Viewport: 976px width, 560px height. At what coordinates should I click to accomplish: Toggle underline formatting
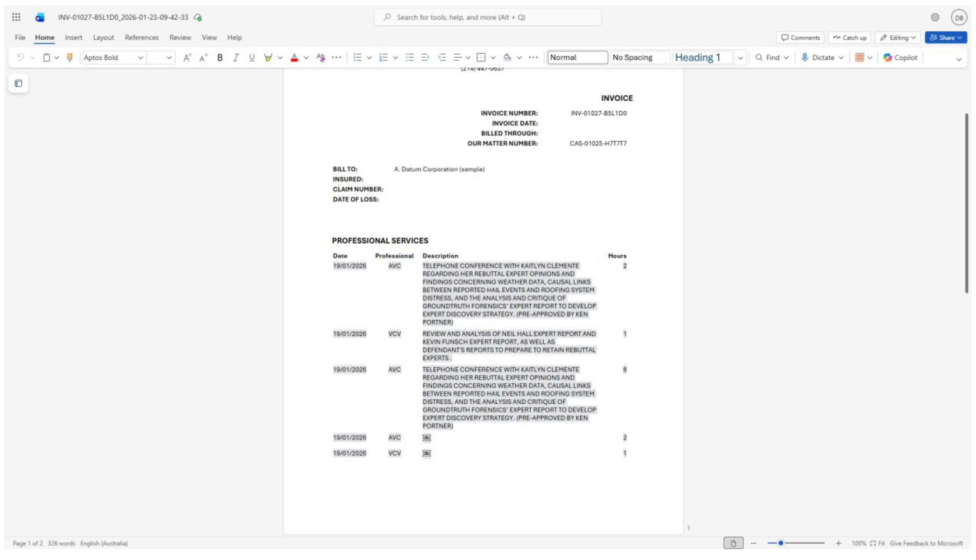pyautogui.click(x=252, y=58)
